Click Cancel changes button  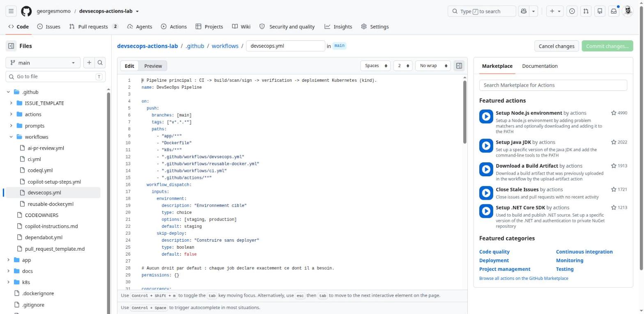tap(556, 46)
